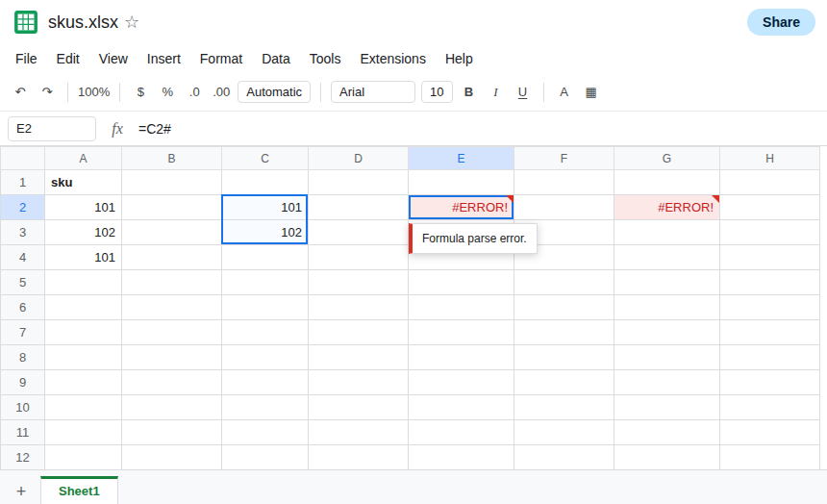Click the fx function icon
The height and width of the screenshot is (504, 827).
(x=117, y=129)
